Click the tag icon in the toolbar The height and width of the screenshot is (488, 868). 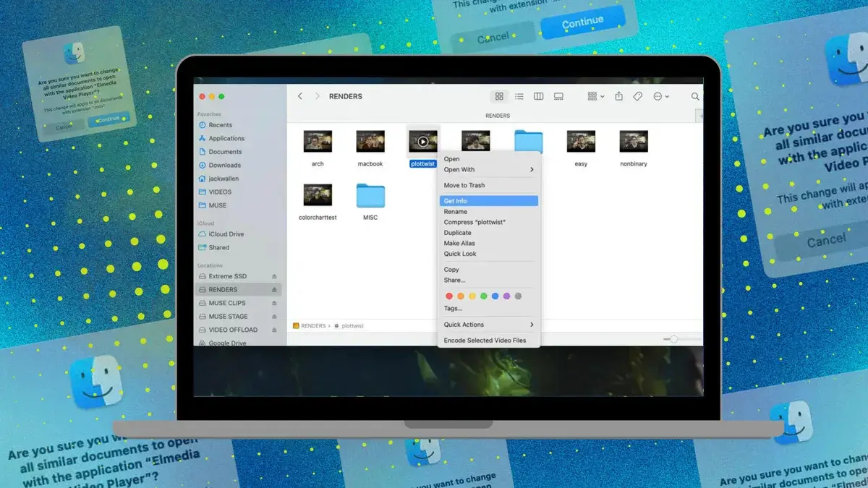[637, 96]
